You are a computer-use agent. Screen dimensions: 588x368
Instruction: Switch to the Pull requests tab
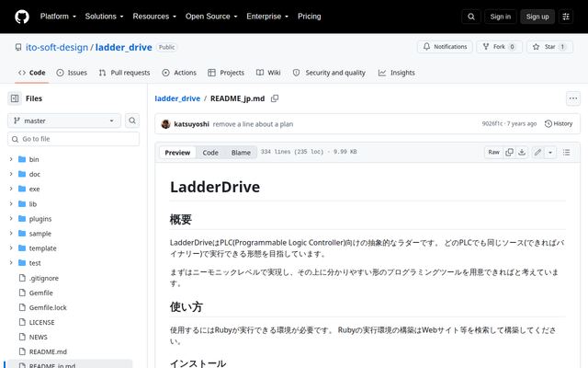pos(124,73)
